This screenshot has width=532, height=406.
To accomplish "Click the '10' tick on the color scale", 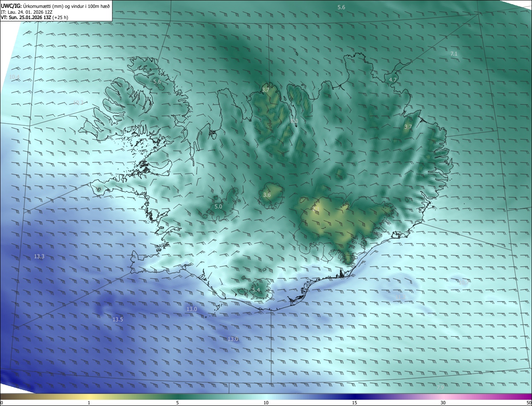I will coord(266,403).
